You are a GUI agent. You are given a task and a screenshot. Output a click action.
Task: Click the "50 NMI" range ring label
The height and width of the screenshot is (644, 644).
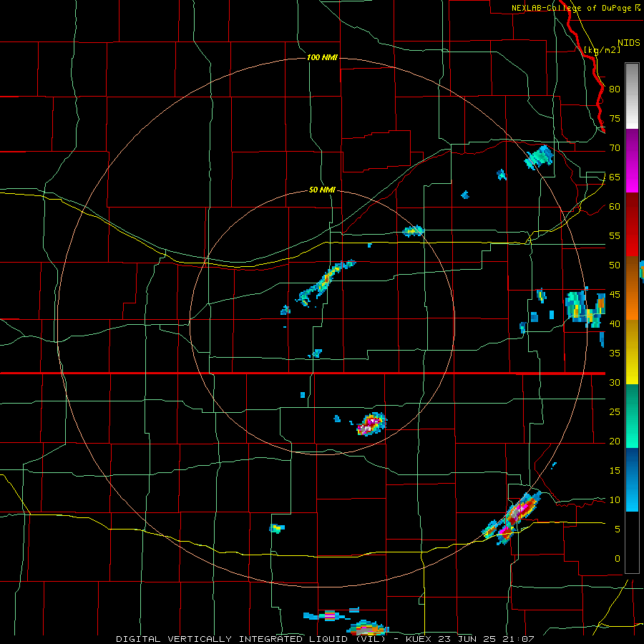[x=322, y=190]
